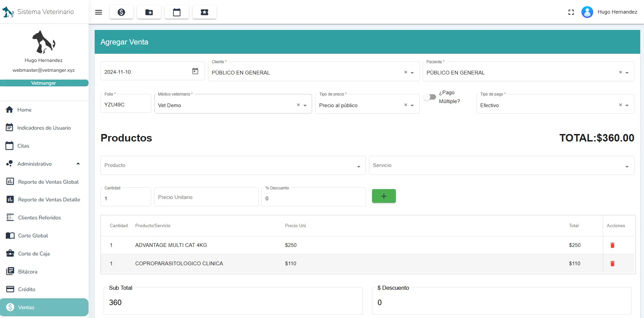Click COPROPARASITOLOGICO CLINICA cell
Screen dimensions: 644x318
[x=179, y=264]
